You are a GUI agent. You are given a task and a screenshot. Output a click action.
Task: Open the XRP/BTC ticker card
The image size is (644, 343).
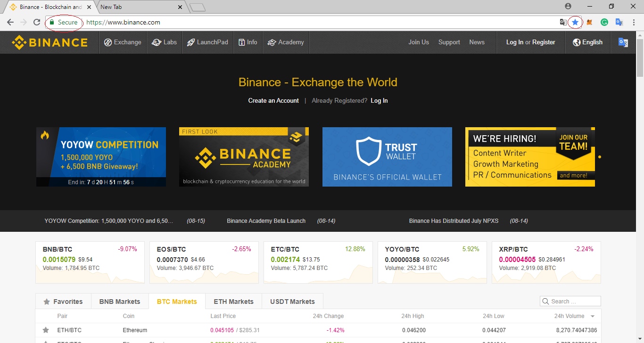tap(546, 262)
